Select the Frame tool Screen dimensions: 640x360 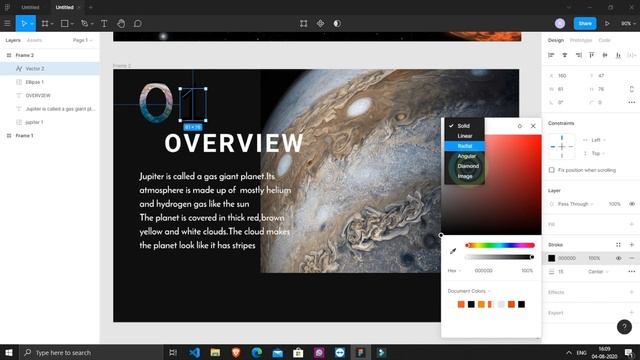45,24
